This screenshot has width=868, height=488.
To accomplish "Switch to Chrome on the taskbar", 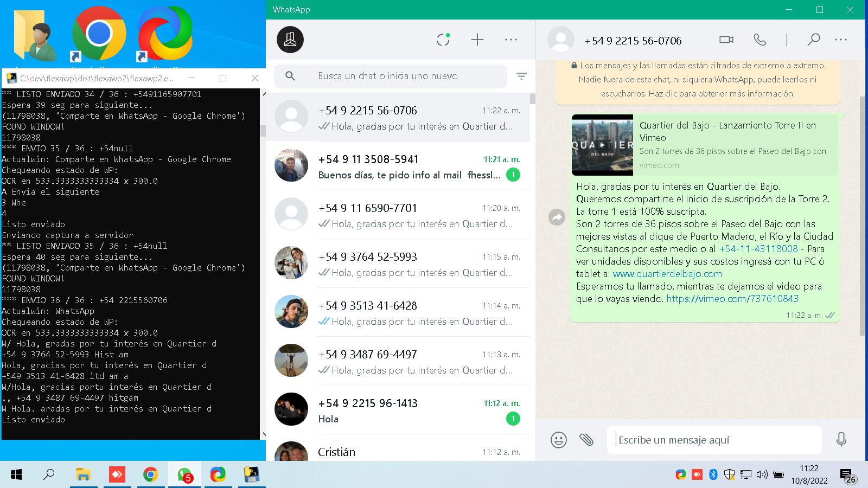I will pyautogui.click(x=150, y=475).
